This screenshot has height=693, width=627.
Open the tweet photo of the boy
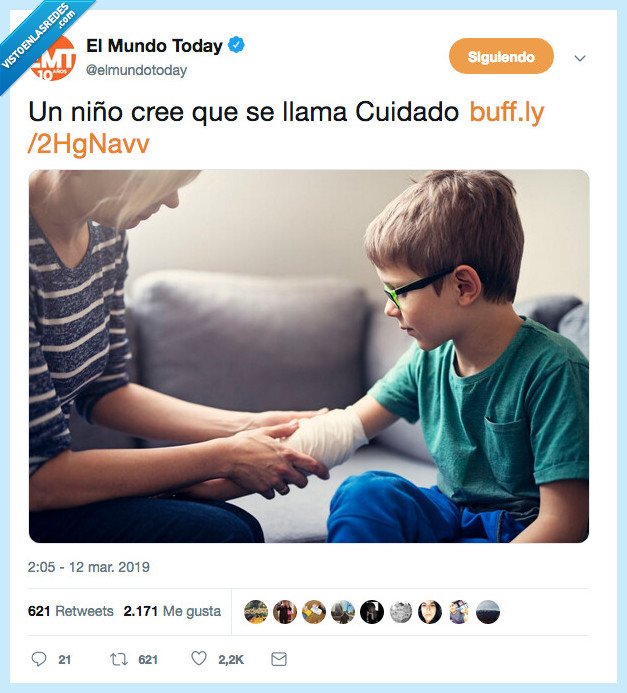309,356
